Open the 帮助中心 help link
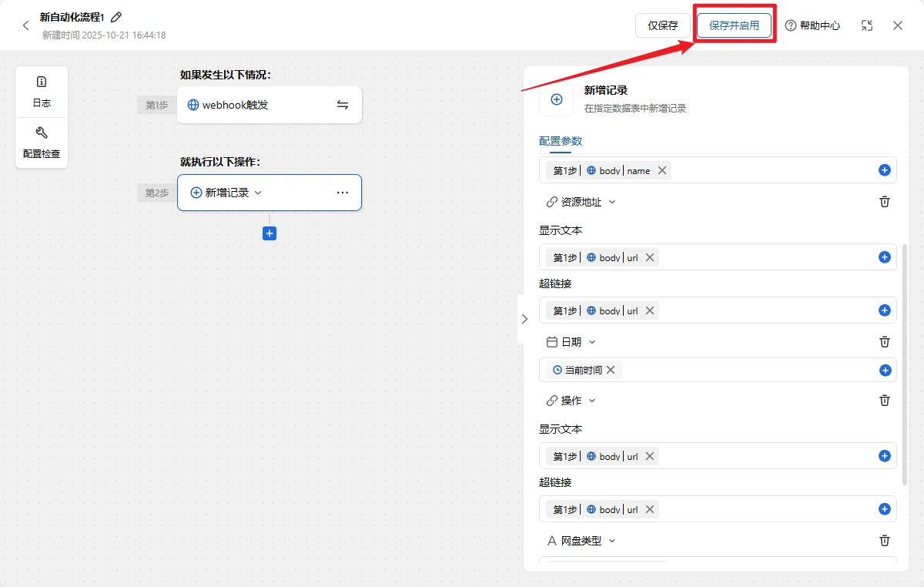Screen dimensions: 924x587 click(812, 25)
